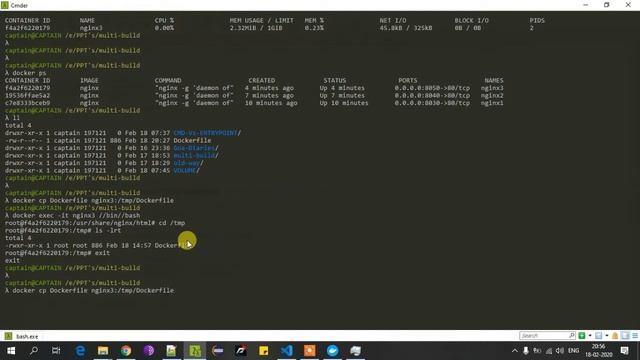Toggle the console lock padlock icon
Image resolution: width=640 pixels, height=360 pixels.
coord(615,336)
